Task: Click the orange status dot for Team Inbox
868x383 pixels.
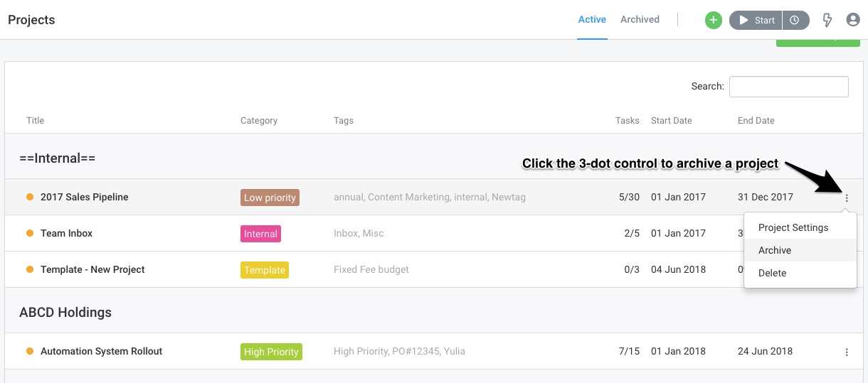Action: [x=30, y=233]
